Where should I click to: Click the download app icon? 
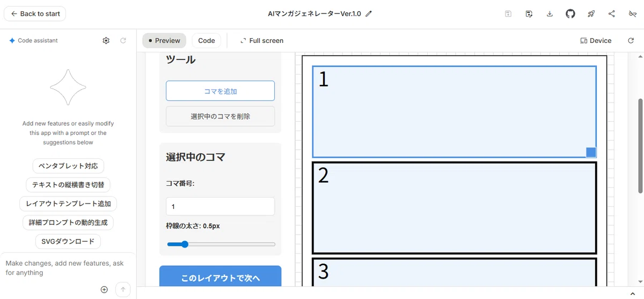click(x=550, y=14)
